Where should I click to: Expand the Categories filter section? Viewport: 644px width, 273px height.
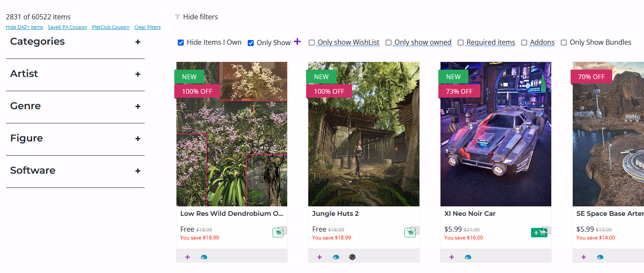[138, 42]
